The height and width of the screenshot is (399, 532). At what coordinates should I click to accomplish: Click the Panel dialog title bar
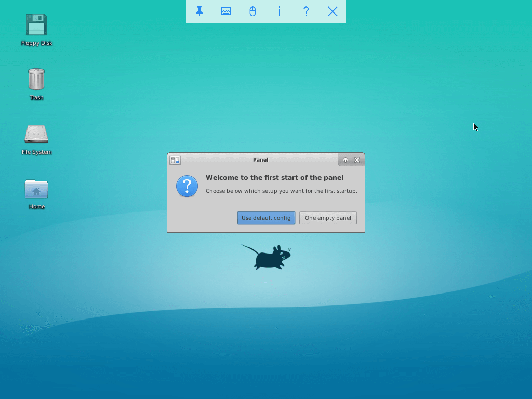coord(260,160)
